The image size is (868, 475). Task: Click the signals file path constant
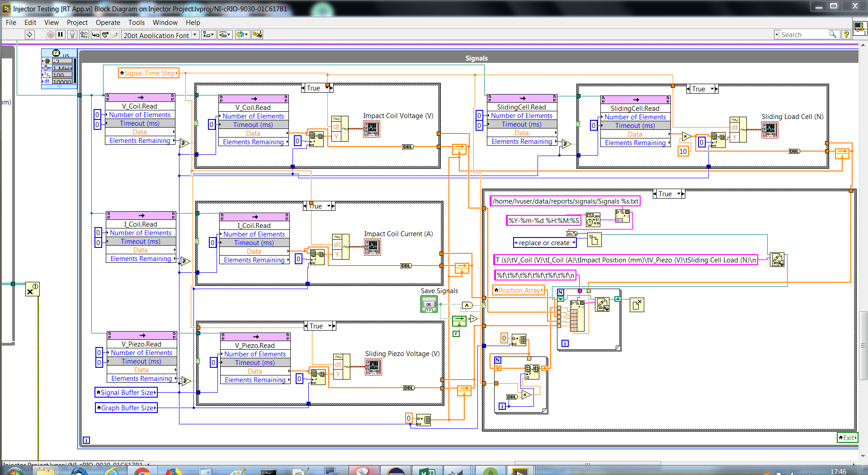coord(565,201)
